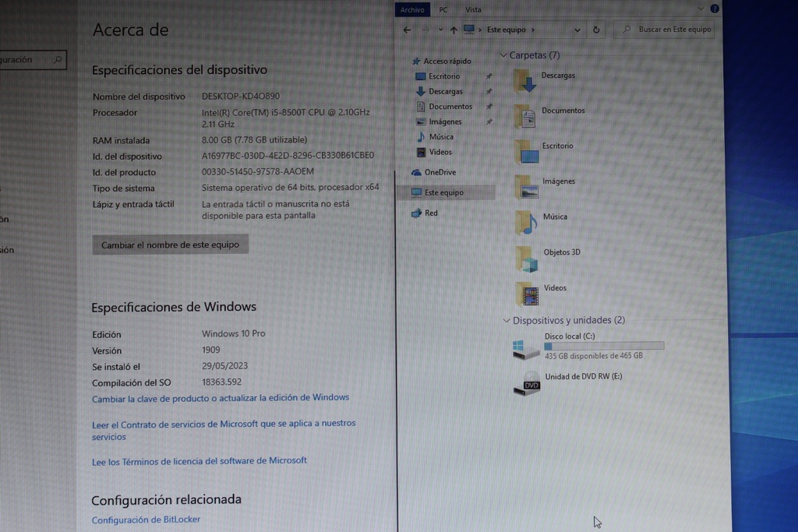This screenshot has width=798, height=532.
Task: Select Acceso rápido in the navigation pane
Action: (x=441, y=61)
